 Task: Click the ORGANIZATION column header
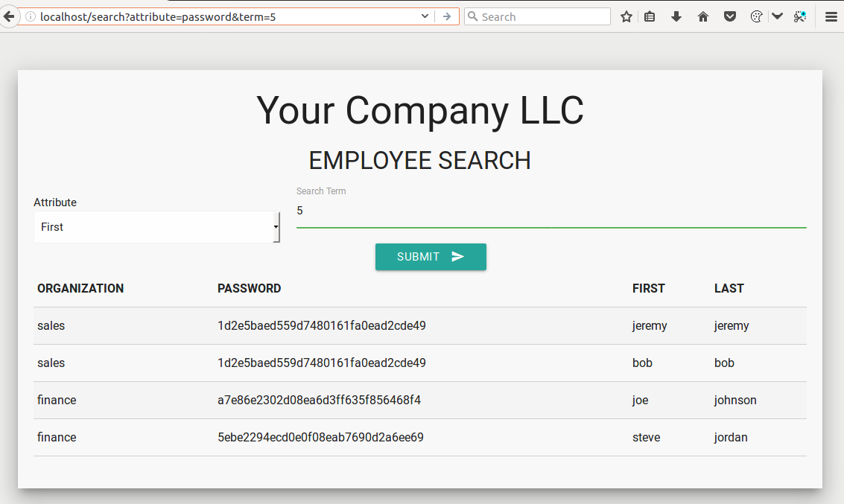coord(80,288)
